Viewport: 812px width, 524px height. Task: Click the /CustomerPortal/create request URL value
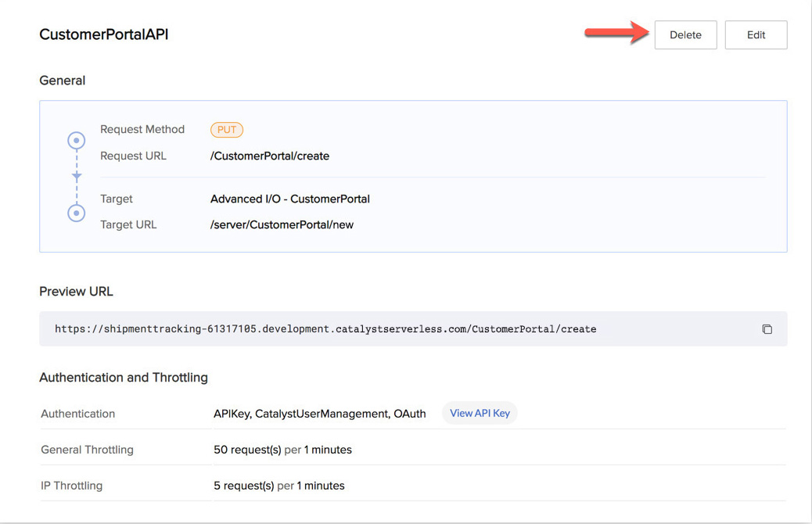(x=270, y=156)
